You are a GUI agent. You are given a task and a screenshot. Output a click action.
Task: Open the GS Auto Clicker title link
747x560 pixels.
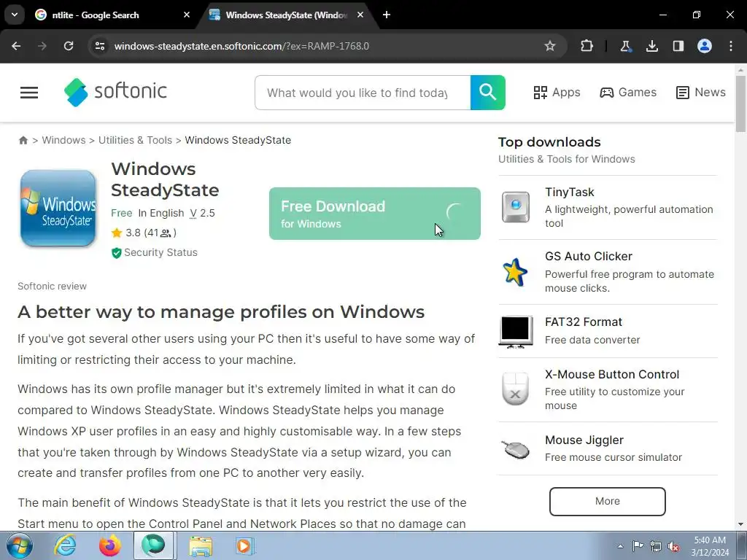pyautogui.click(x=589, y=256)
